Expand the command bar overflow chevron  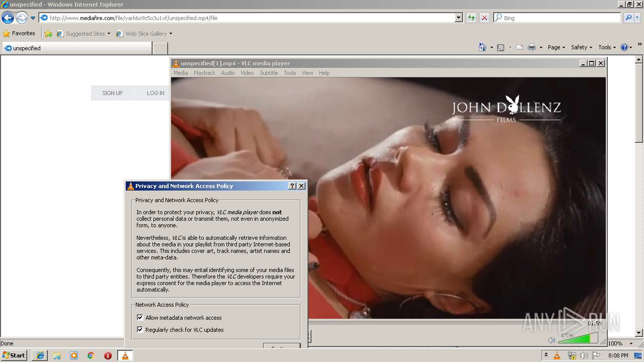coord(640,45)
